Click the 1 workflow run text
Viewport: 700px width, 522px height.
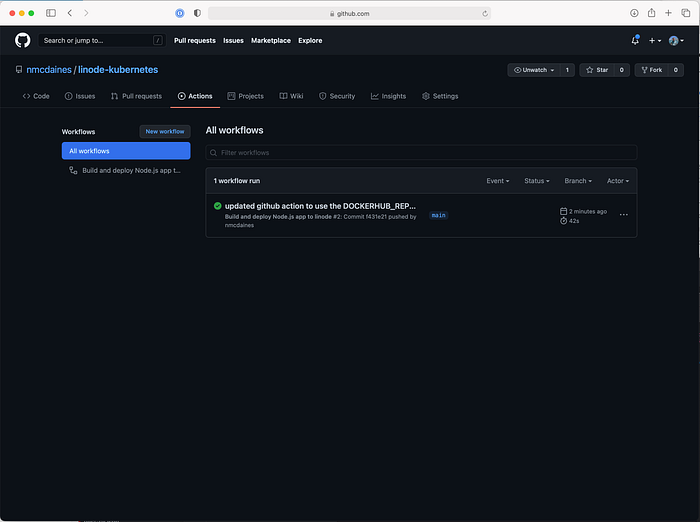[237, 181]
